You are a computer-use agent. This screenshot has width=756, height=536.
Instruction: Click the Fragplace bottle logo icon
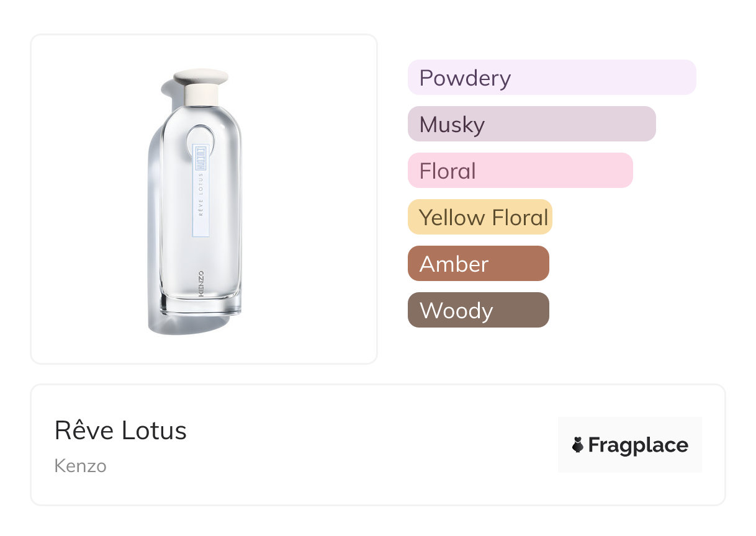point(578,445)
